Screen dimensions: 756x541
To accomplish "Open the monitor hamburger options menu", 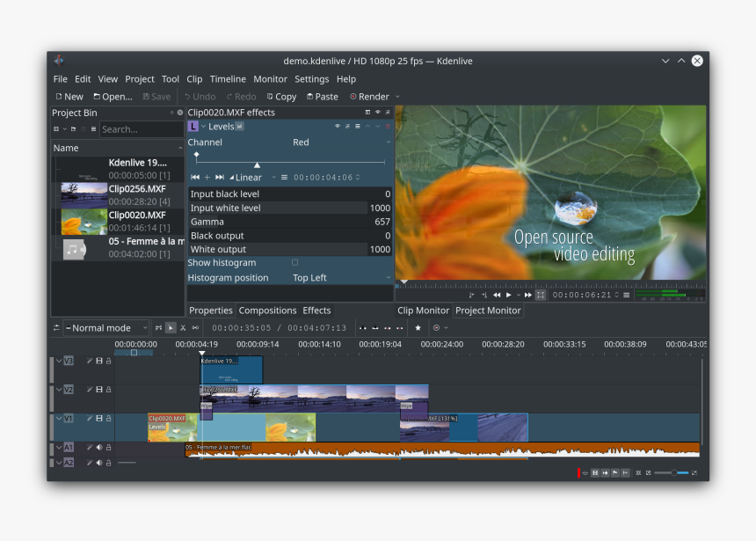I will pos(626,295).
